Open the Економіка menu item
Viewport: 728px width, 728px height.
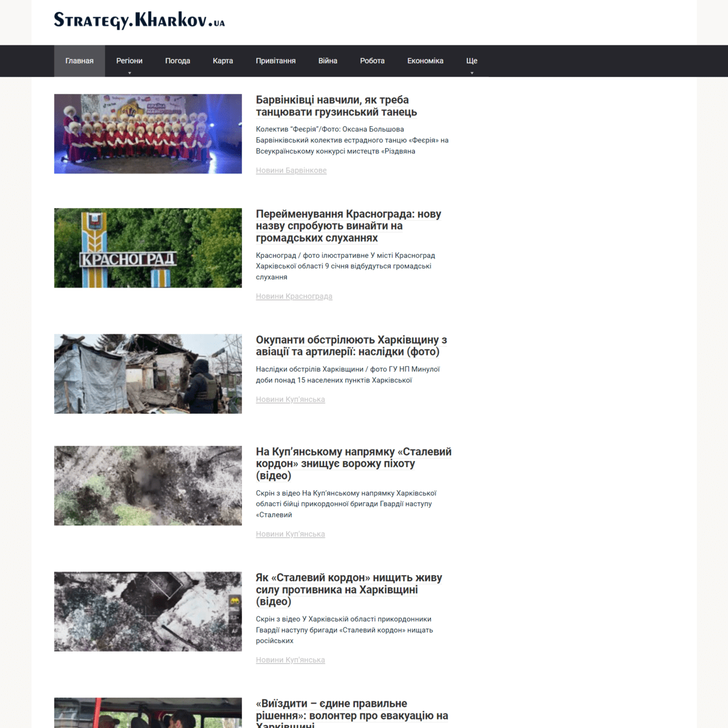pyautogui.click(x=425, y=61)
